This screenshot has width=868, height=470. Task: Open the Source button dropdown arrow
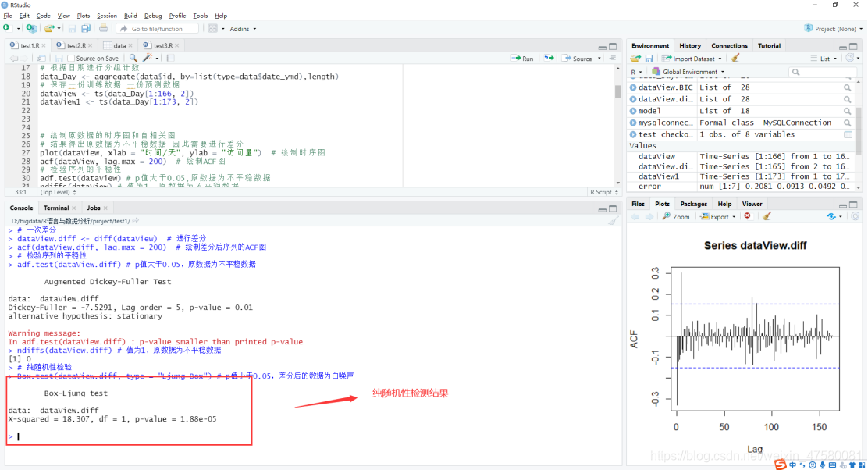[x=599, y=58]
